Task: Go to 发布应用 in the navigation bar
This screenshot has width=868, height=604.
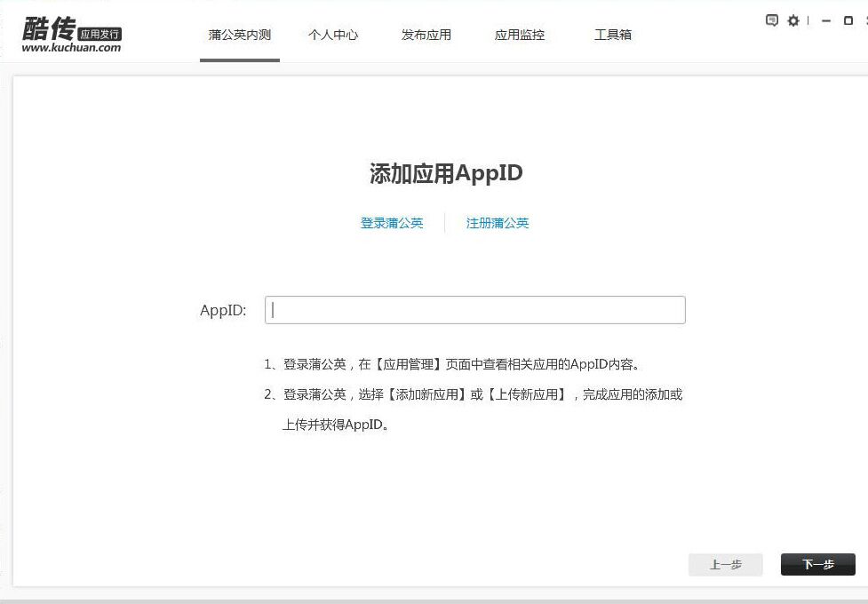Action: tap(426, 35)
